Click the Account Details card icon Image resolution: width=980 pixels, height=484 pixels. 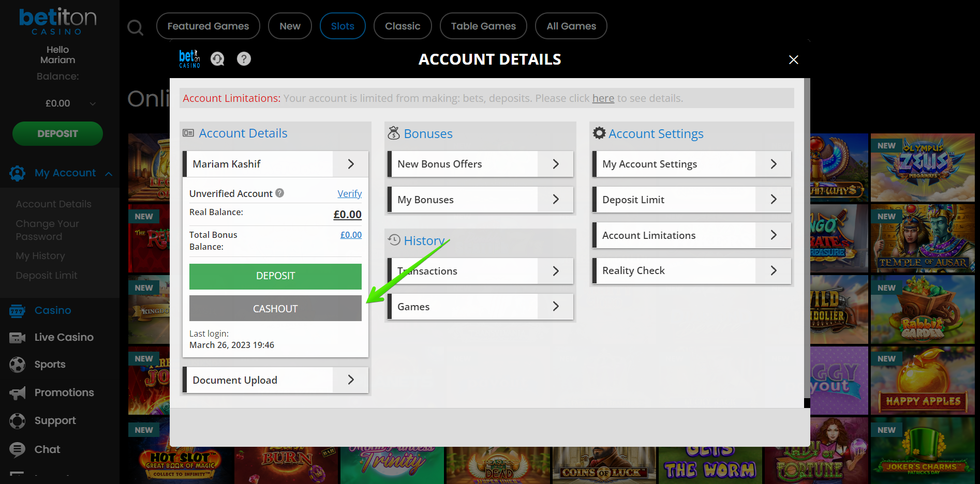tap(188, 133)
